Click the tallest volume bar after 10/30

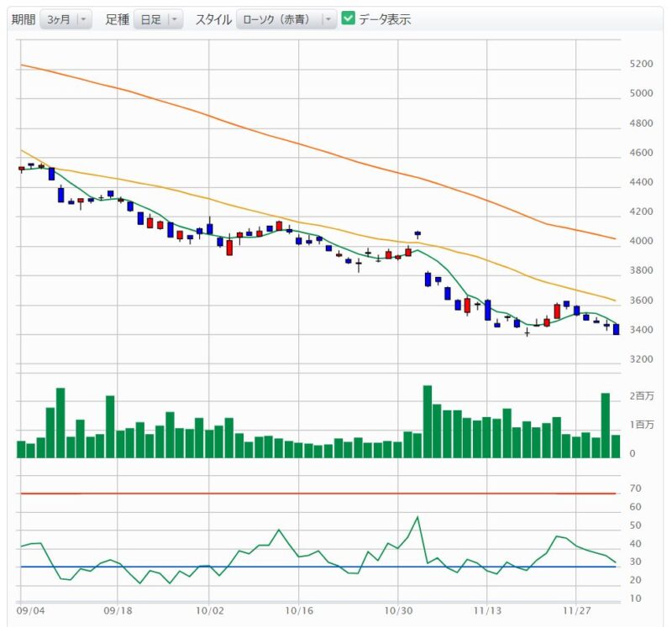[x=428, y=421]
